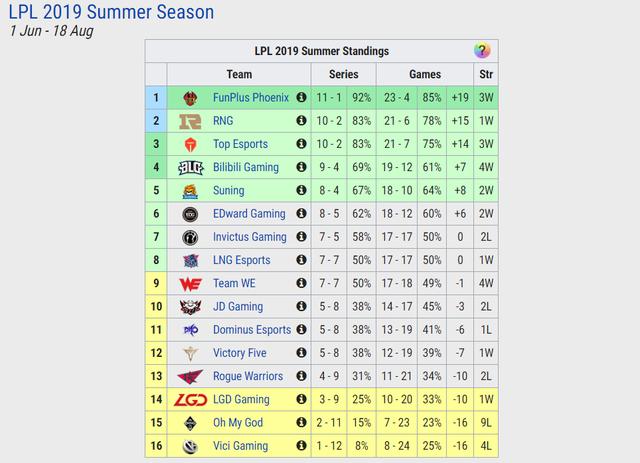Click the Series column header
The image size is (640, 463).
point(344,74)
